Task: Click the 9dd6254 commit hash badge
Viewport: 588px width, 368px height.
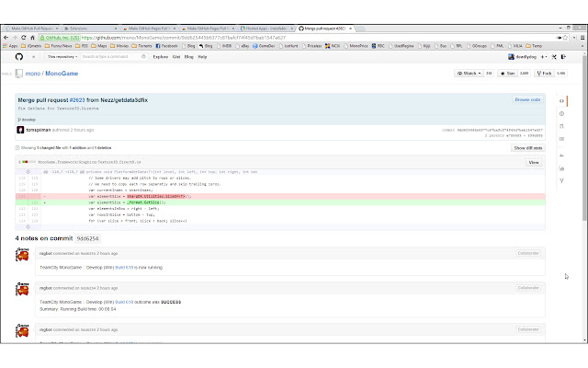Action: pos(87,239)
